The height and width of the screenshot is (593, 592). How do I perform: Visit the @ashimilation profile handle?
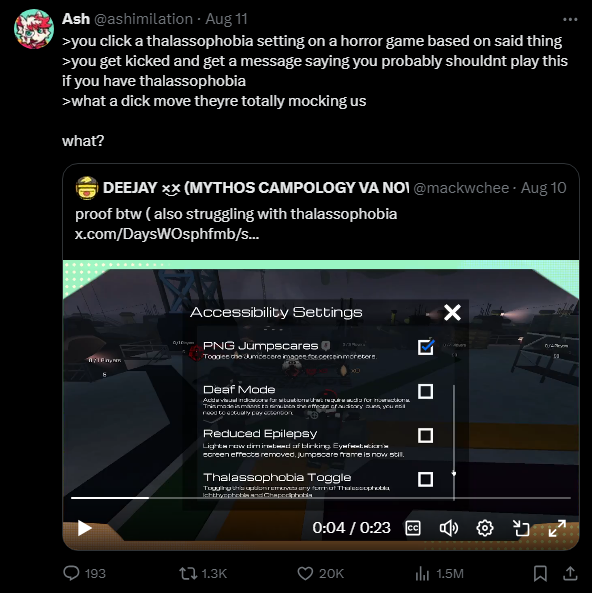[143, 19]
